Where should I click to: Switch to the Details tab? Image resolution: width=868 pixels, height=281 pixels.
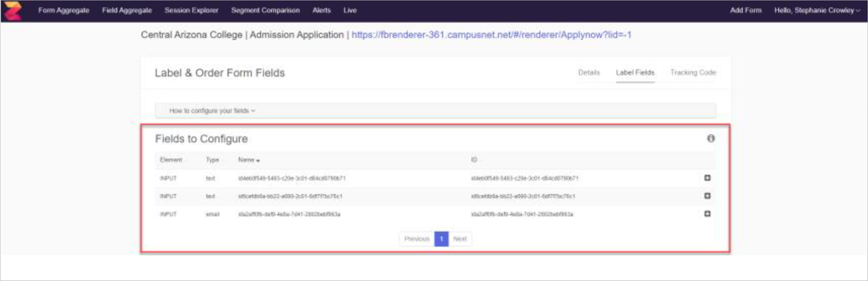pos(589,73)
